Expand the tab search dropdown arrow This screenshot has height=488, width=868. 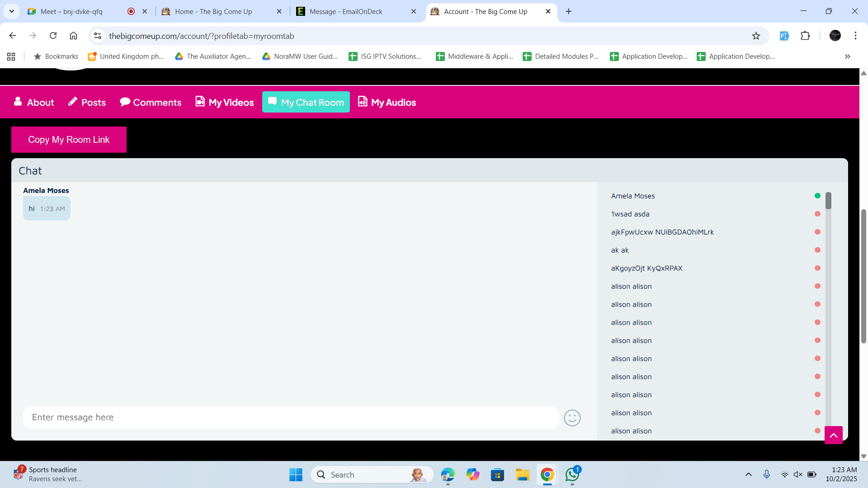[x=12, y=11]
